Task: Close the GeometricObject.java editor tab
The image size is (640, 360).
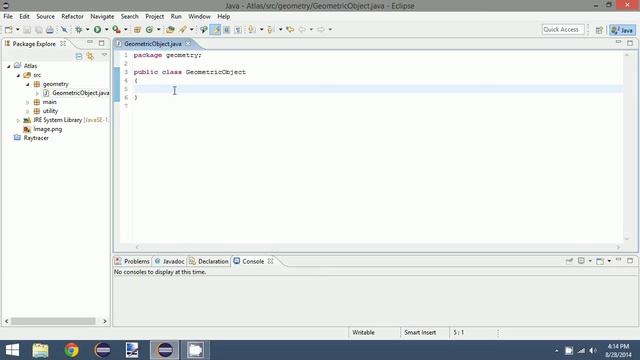Action: point(188,43)
